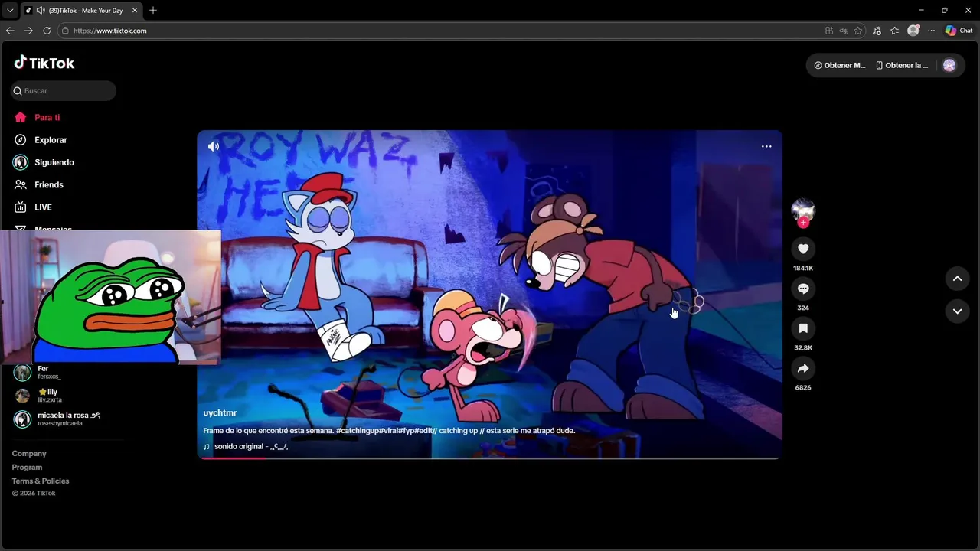Screen dimensions: 980x551
Task: Click the LIVE camera icon
Action: click(x=21, y=207)
